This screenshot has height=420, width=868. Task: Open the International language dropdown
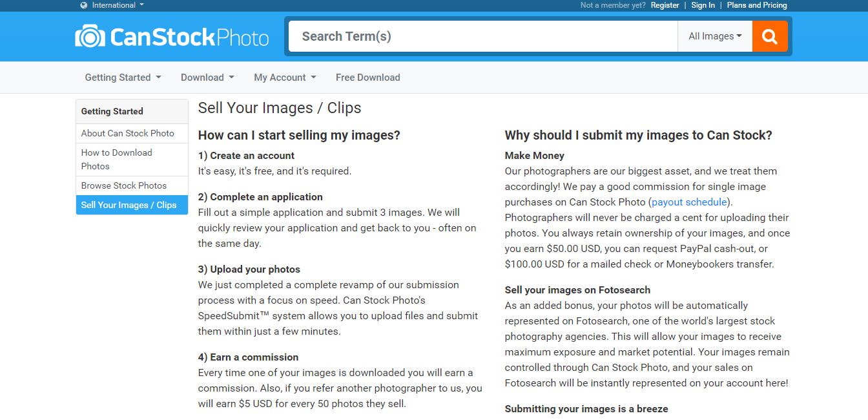pos(118,5)
